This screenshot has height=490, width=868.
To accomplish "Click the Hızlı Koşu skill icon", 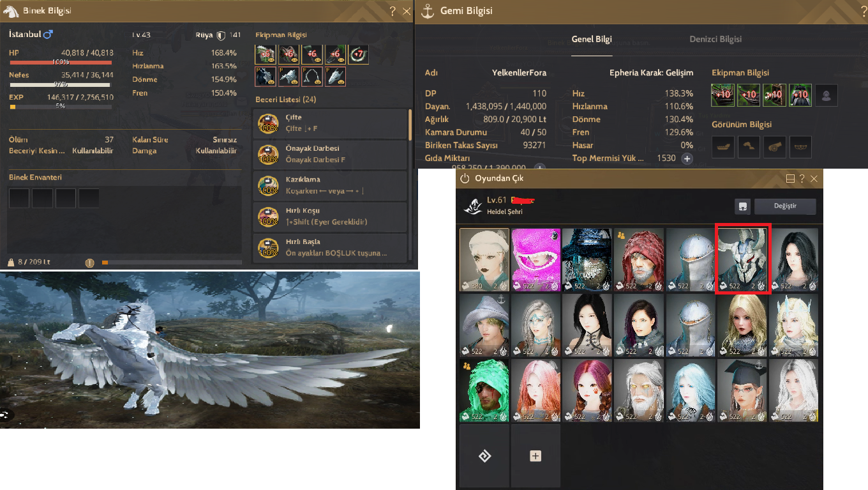I will click(268, 217).
